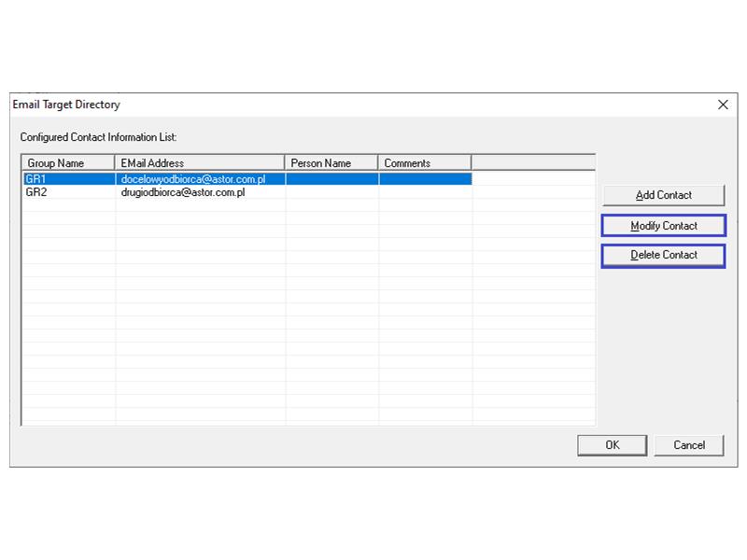Click the Person Name column header
Screen dimensions: 747x560
pyautogui.click(x=331, y=162)
